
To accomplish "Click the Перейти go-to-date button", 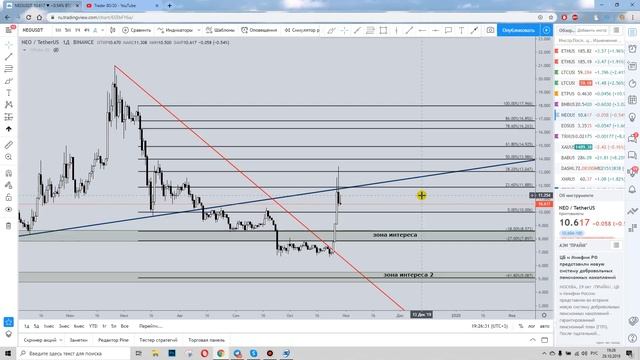I will (151, 326).
